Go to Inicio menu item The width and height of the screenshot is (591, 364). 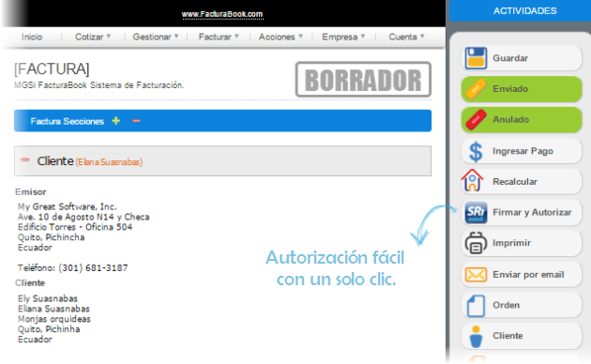(32, 37)
